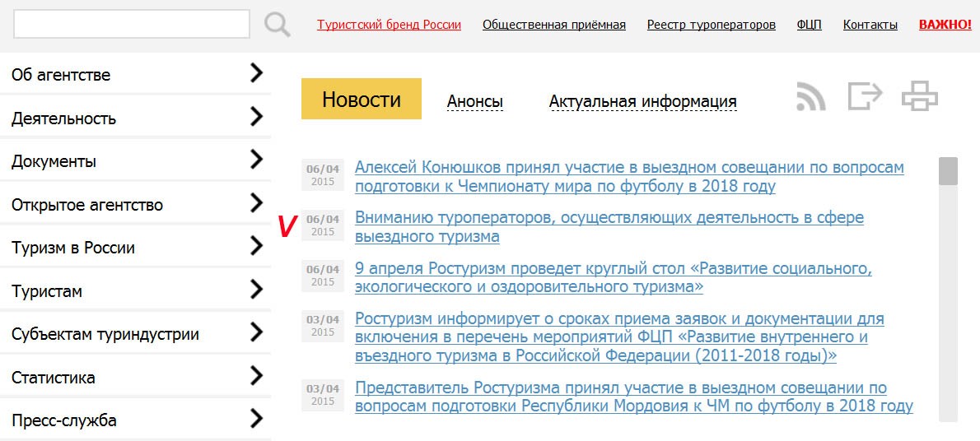Open Общественная приёмная link
Screen dimensions: 980x441
(x=554, y=25)
